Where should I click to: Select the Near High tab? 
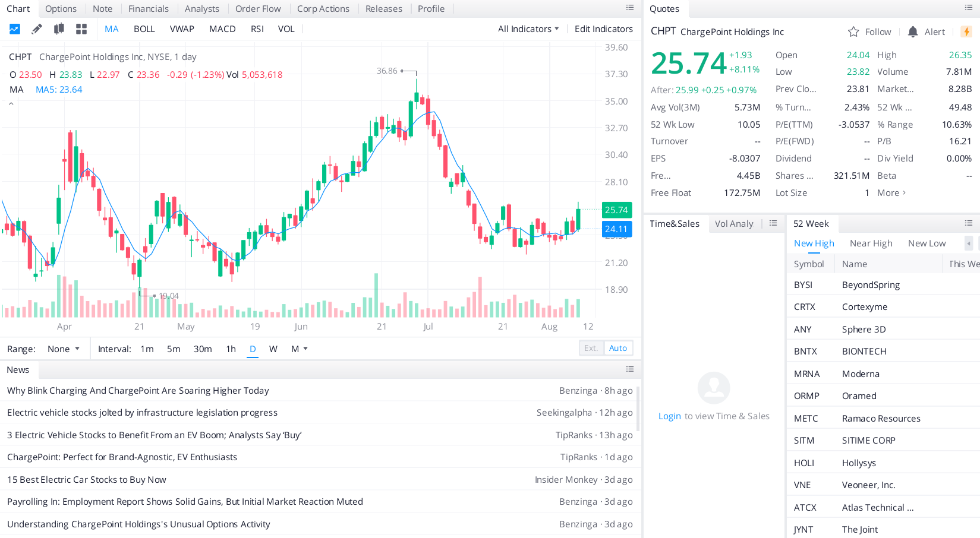871,243
